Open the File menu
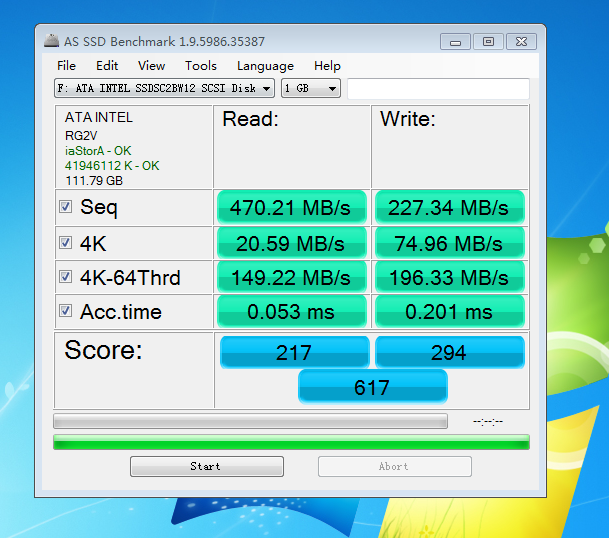Image resolution: width=609 pixels, height=538 pixels. 66,66
